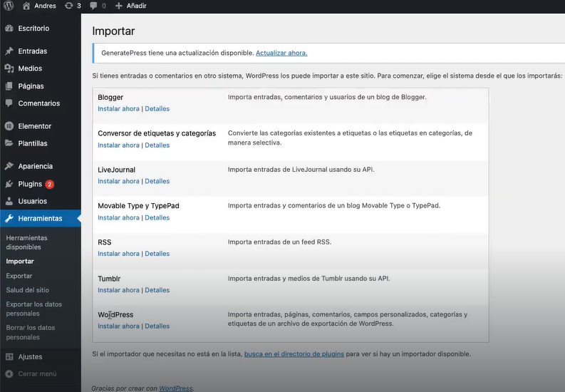Collapse sidebar with Cerrar menú text
This screenshot has height=392, width=565.
coord(37,374)
